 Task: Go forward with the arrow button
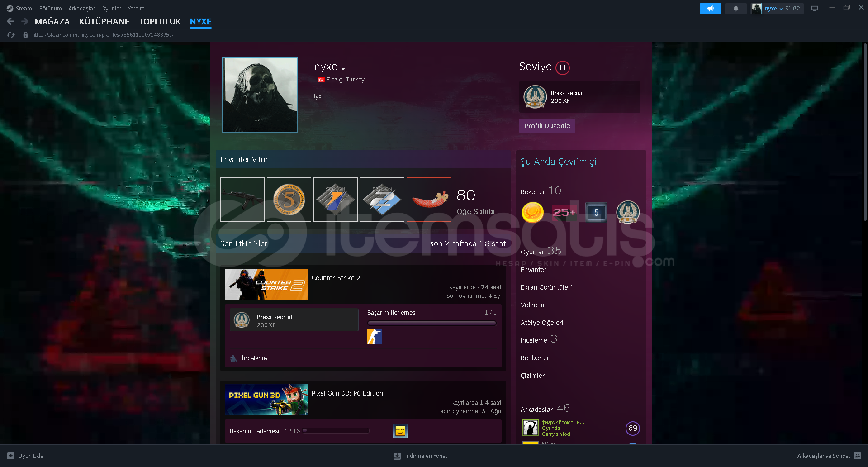point(25,21)
